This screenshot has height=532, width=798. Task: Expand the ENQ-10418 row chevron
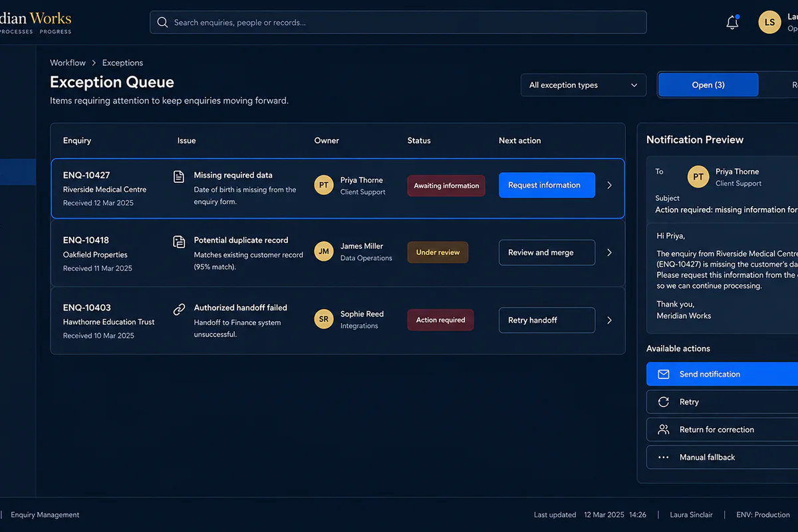609,253
